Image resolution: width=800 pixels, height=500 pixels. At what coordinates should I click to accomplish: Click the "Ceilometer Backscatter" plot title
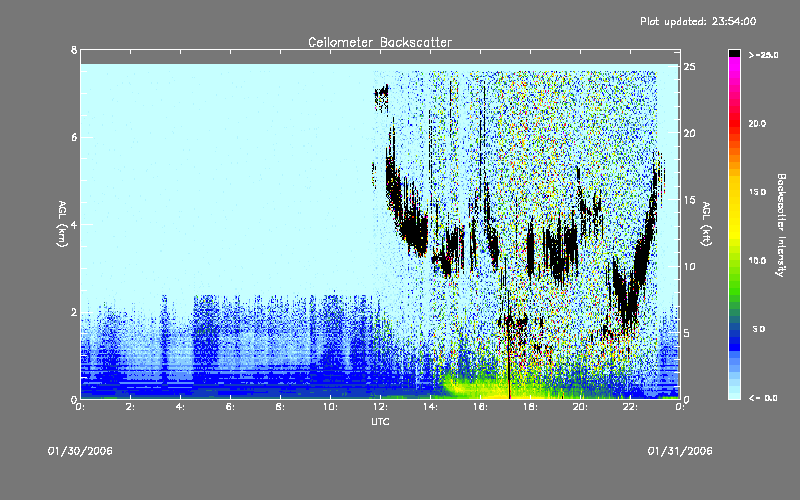click(380, 42)
